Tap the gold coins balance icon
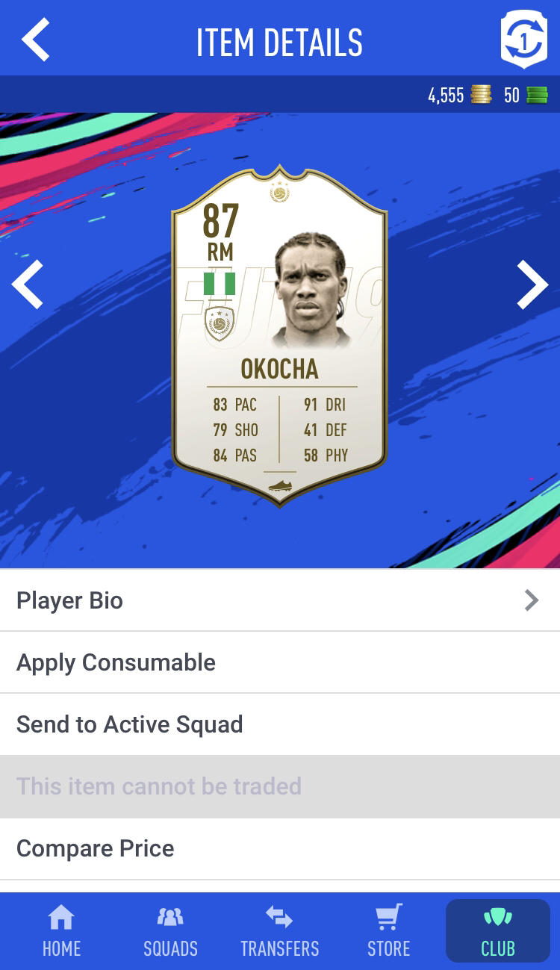Viewport: 560px width, 970px height. pos(482,95)
